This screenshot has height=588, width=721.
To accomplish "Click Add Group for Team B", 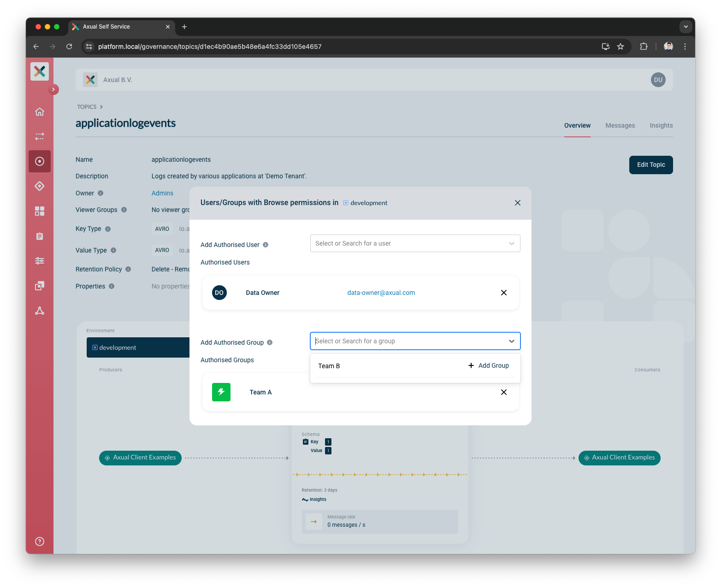I will click(489, 365).
